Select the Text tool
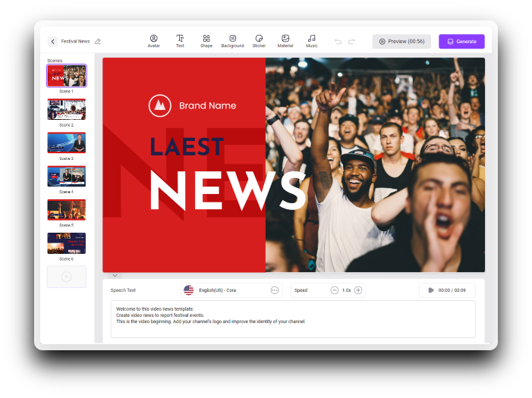 180,41
